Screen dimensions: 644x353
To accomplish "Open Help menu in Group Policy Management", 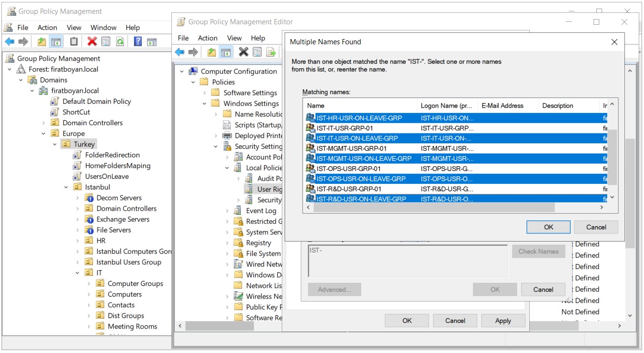I will (x=133, y=28).
